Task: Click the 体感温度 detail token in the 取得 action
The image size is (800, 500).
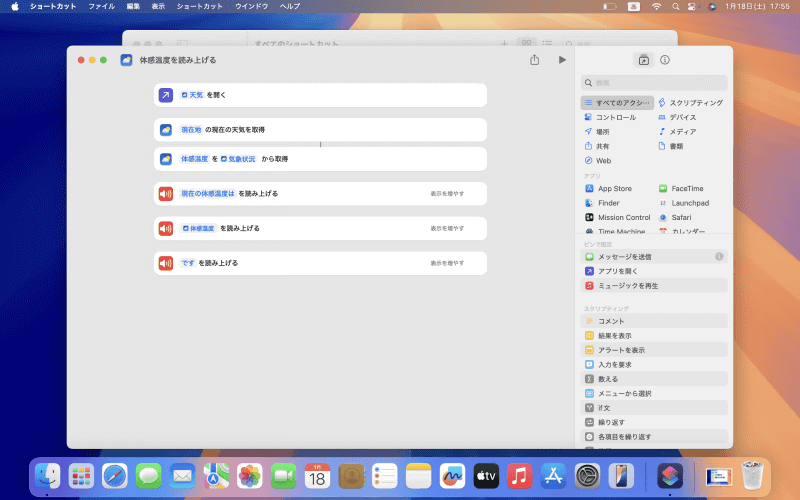Action: tap(194, 159)
